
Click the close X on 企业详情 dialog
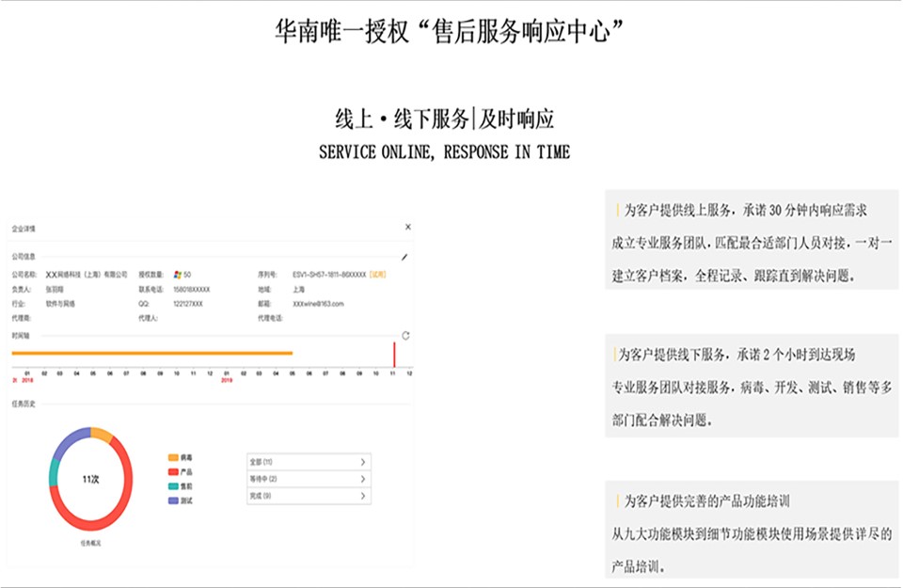pyautogui.click(x=408, y=227)
